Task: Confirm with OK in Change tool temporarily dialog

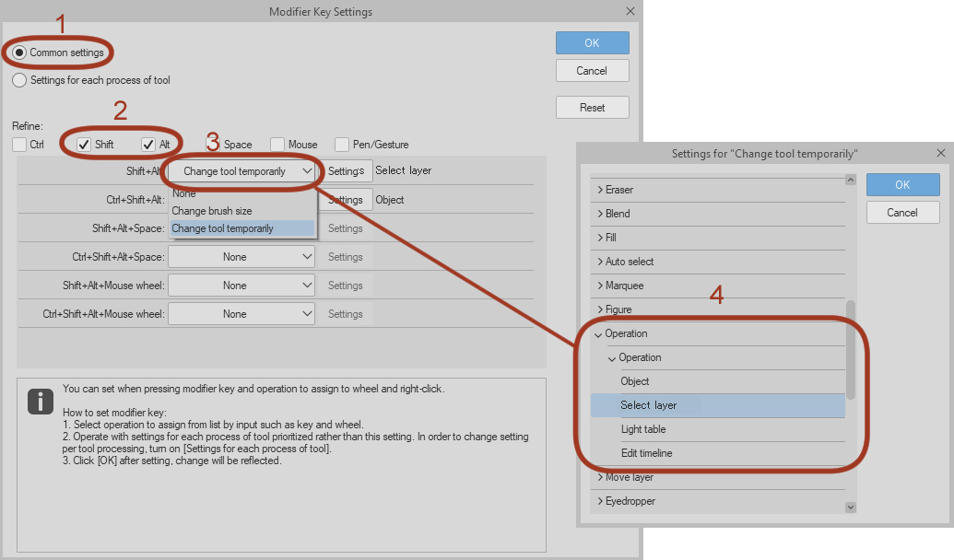Action: [x=902, y=185]
